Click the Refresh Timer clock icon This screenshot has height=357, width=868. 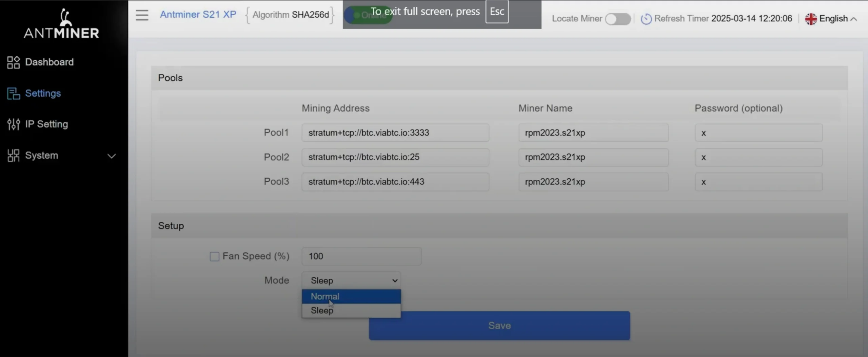tap(646, 19)
